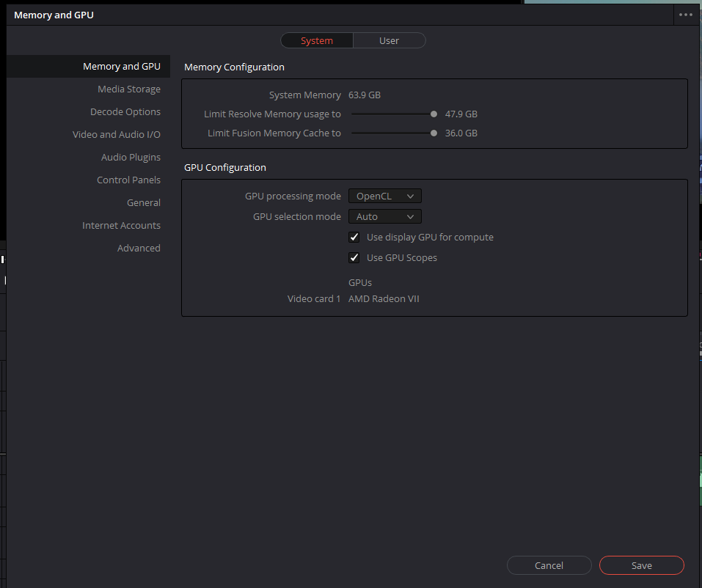702x588 pixels.
Task: Open the three-dot options menu
Action: (685, 15)
